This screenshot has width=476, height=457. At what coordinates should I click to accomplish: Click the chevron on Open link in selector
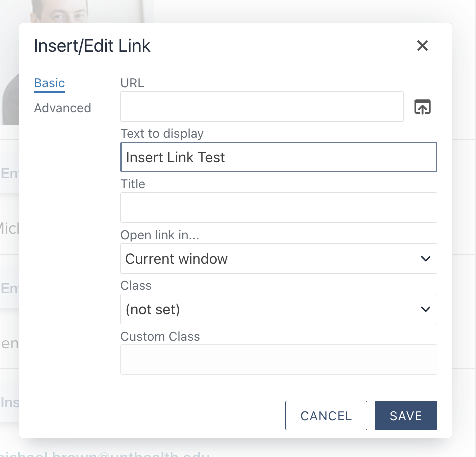pyautogui.click(x=425, y=259)
